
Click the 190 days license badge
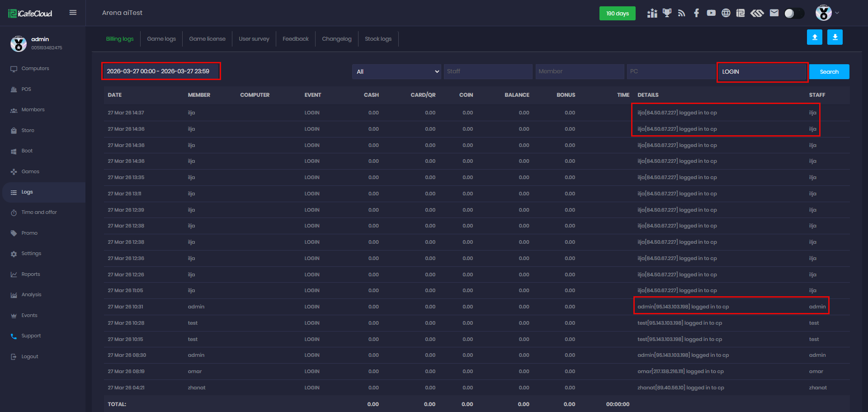tap(617, 13)
